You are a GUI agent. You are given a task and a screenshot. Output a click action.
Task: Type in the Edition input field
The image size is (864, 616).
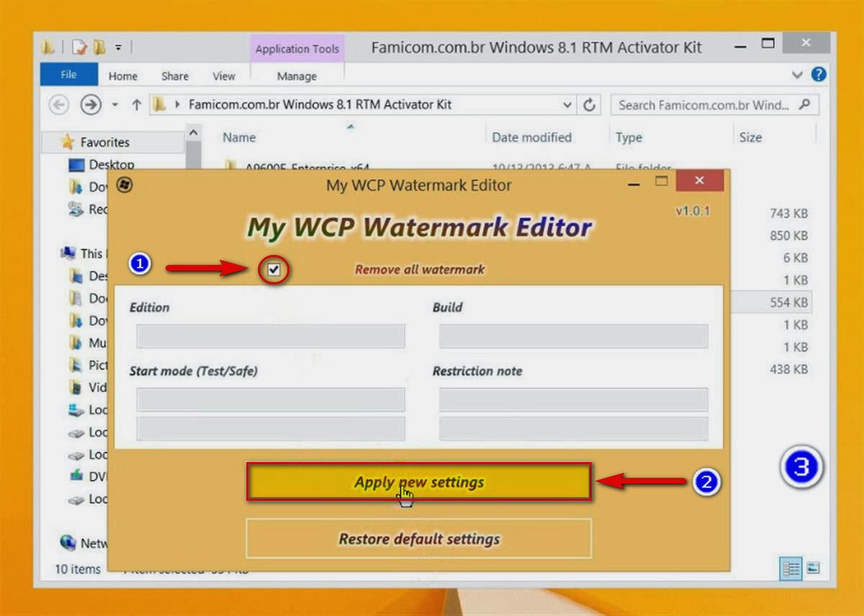click(x=270, y=335)
